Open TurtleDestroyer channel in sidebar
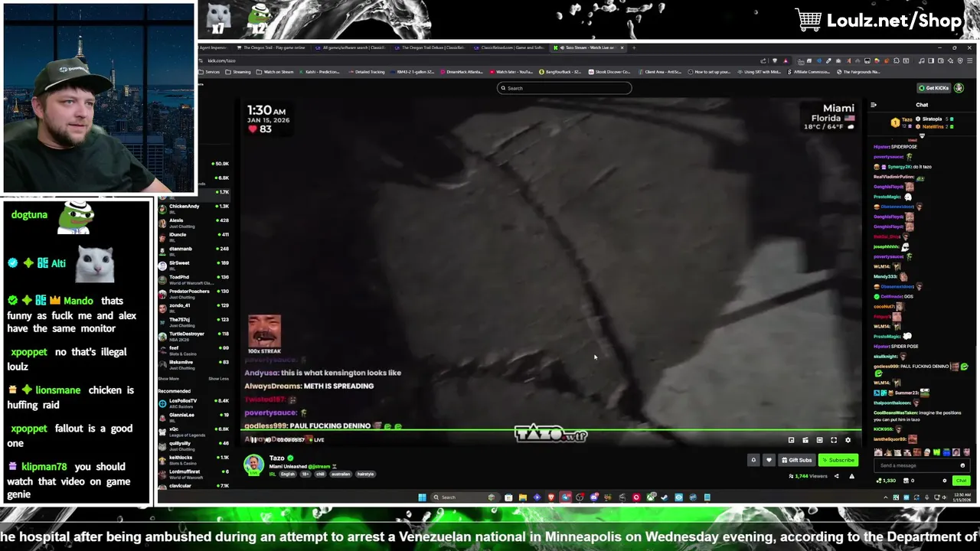The height and width of the screenshot is (551, 980). pos(193,335)
